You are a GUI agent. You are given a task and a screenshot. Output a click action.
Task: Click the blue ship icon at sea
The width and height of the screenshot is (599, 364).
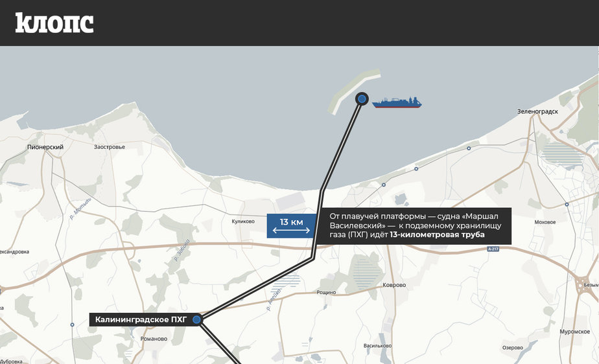tap(397, 102)
